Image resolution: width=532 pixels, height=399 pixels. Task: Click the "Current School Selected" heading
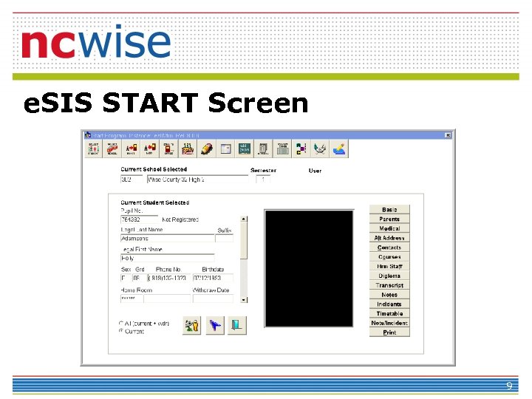[x=154, y=169]
